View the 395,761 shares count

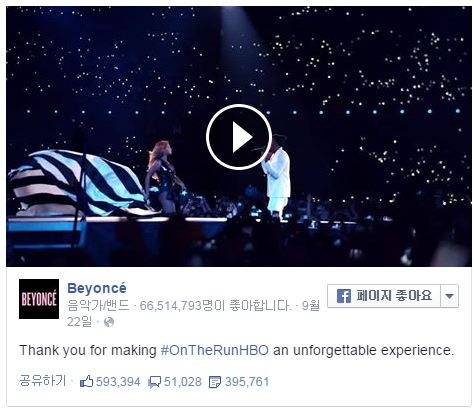[247, 382]
